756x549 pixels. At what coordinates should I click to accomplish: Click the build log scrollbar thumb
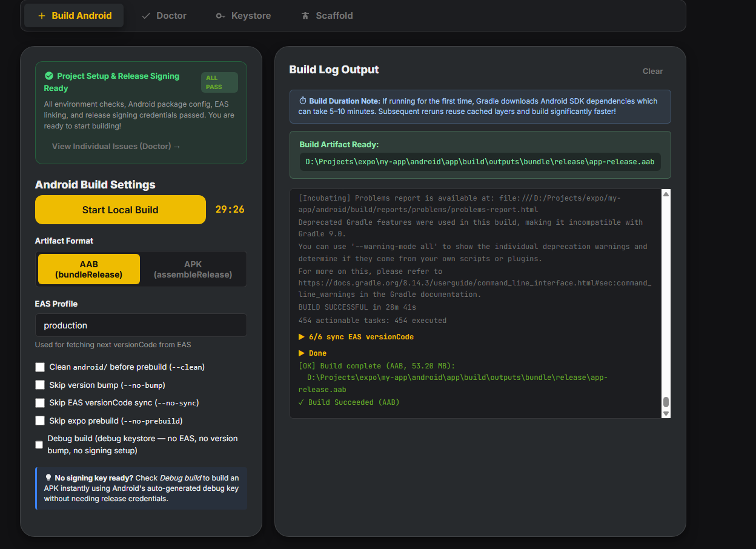tap(666, 402)
